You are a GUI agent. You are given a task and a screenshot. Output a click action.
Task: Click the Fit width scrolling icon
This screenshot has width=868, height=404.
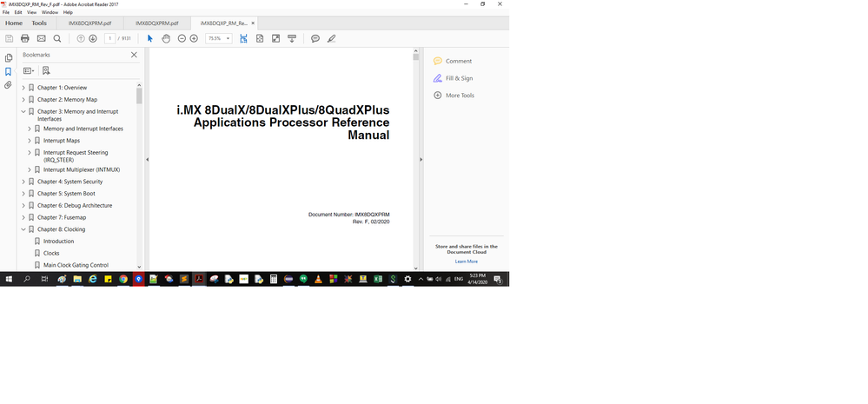tap(243, 38)
